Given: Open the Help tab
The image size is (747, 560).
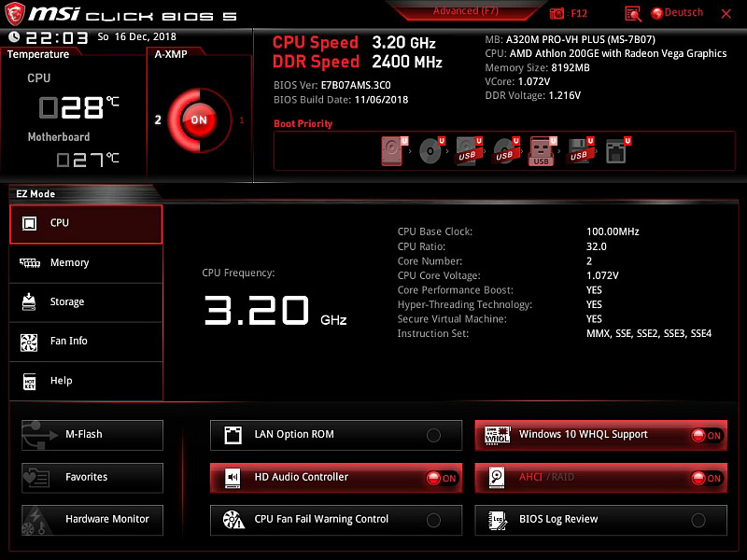Looking at the screenshot, I should point(86,381).
